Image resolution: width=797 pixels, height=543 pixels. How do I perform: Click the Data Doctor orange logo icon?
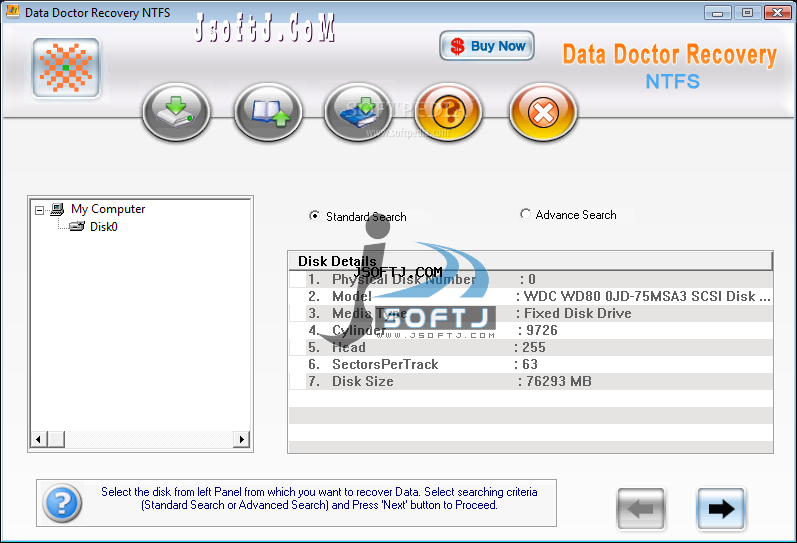pyautogui.click(x=66, y=68)
